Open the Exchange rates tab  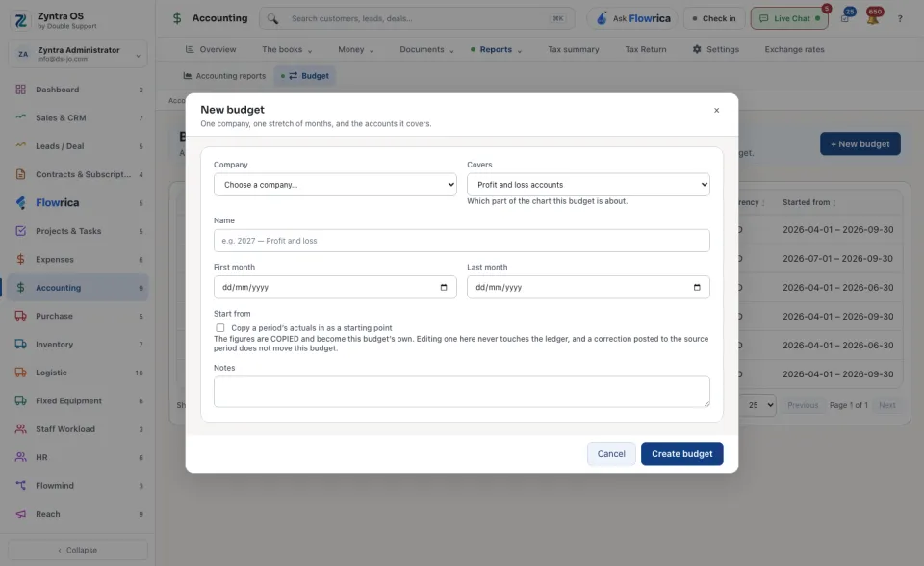pos(794,49)
